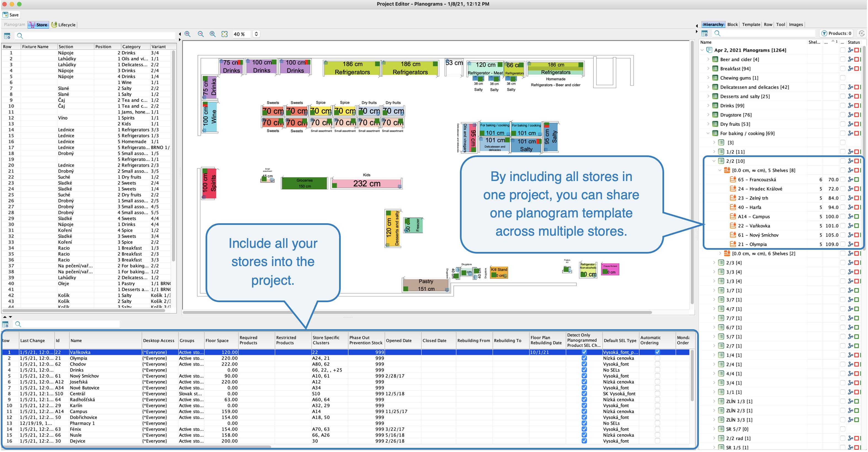Select the Kitl Stand fixture
Viewport: 868px width, 452px height.
point(499,273)
